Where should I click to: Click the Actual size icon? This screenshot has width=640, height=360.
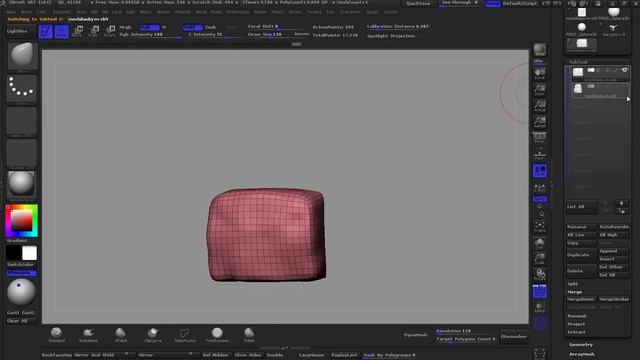coord(540,106)
